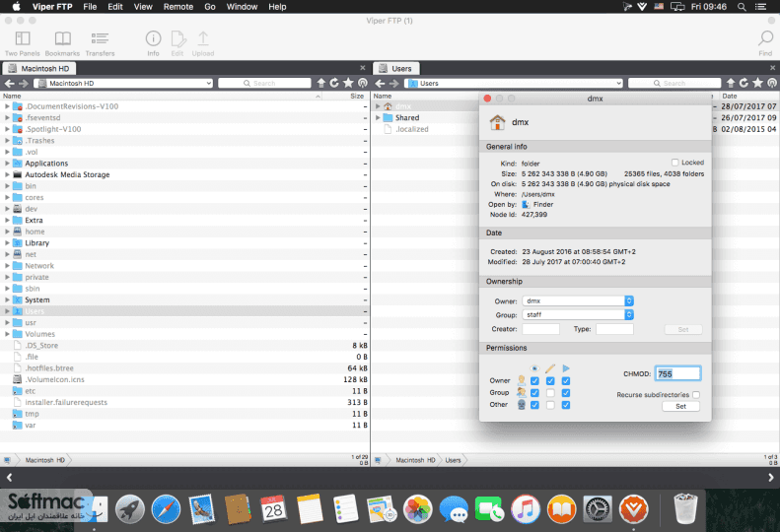The image size is (780, 532).
Task: Open the Remote menu
Action: 178,7
